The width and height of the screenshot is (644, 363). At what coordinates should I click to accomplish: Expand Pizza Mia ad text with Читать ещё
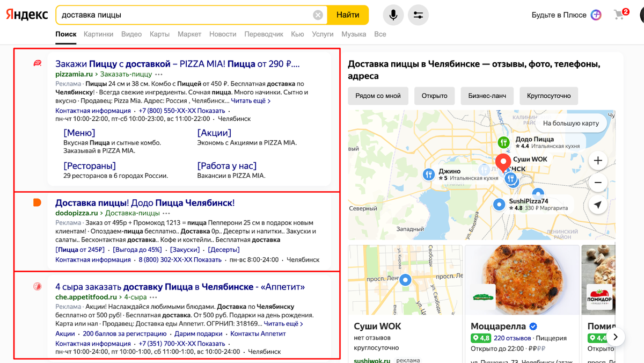pos(251,100)
